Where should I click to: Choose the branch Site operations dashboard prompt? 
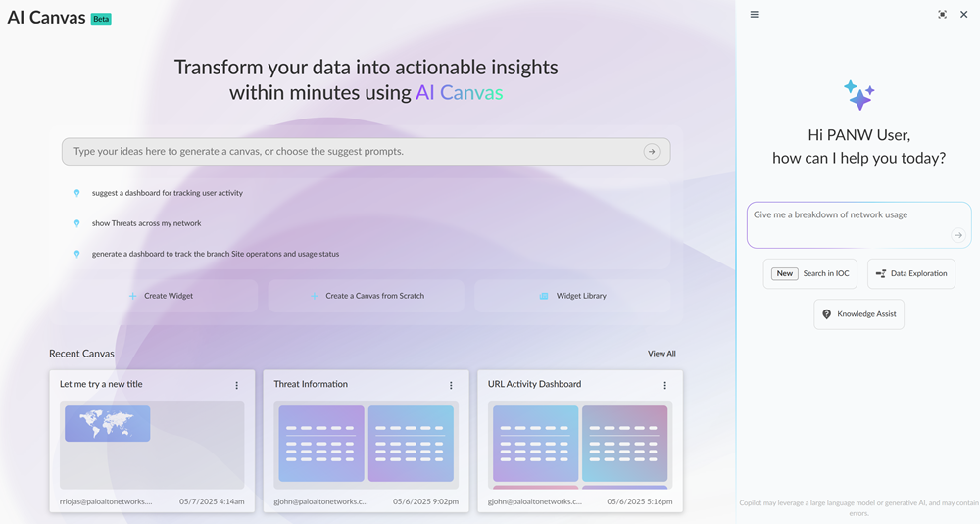coord(215,254)
